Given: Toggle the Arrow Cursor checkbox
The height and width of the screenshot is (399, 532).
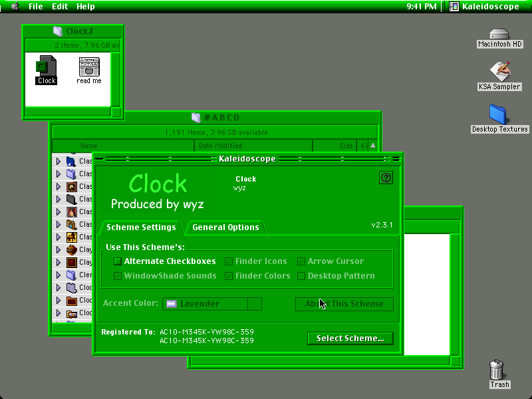Looking at the screenshot, I should [301, 261].
